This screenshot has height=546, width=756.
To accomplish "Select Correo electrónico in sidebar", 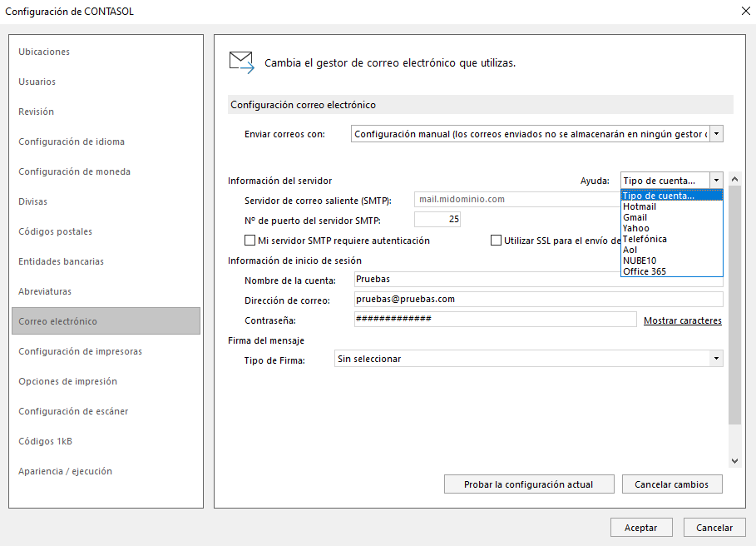I will [x=106, y=320].
